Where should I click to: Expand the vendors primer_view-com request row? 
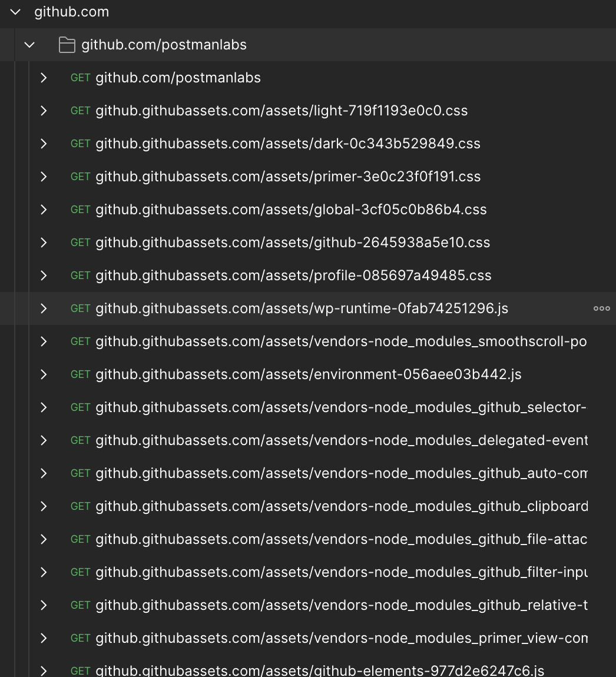tap(44, 638)
